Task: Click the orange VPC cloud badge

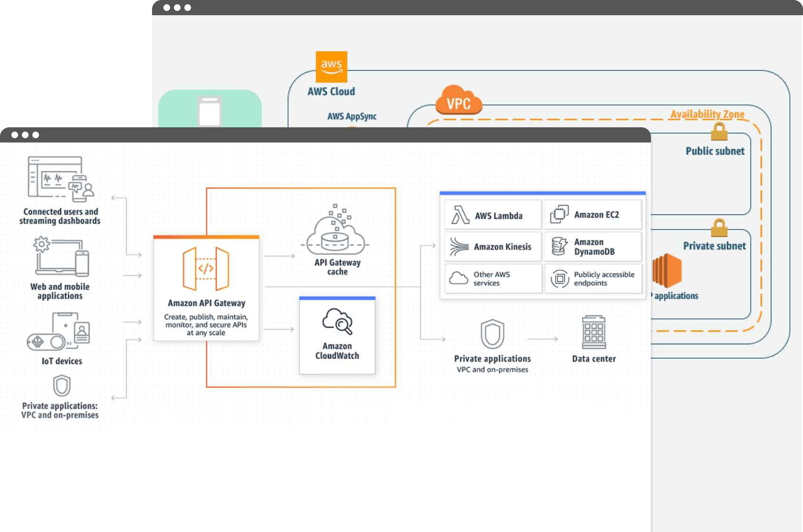Action: coord(459,101)
